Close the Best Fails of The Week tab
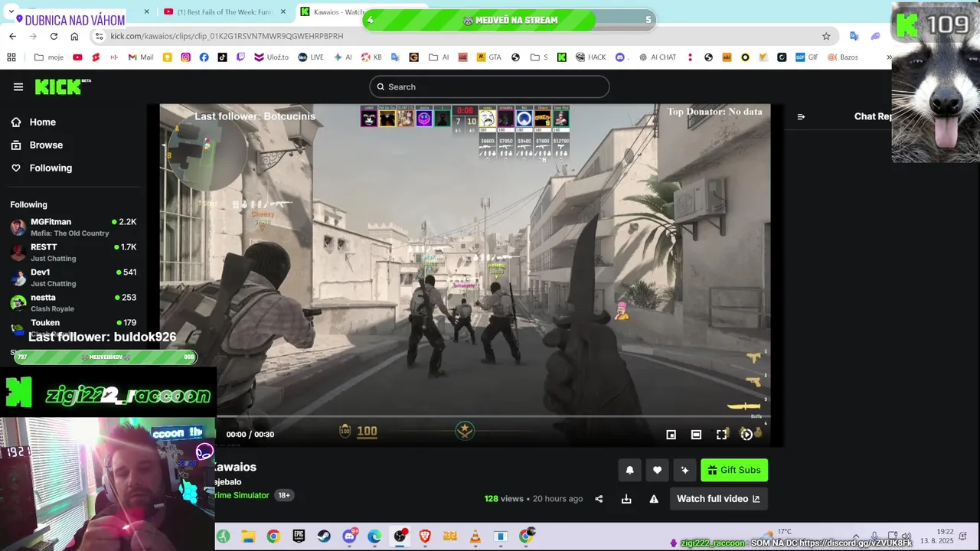980x551 pixels. [283, 12]
